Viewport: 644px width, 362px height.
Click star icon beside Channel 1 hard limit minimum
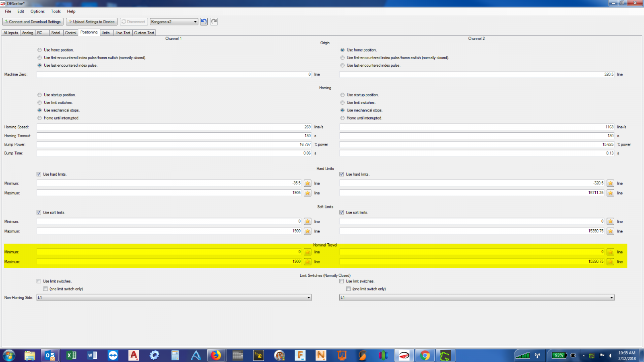pos(308,183)
